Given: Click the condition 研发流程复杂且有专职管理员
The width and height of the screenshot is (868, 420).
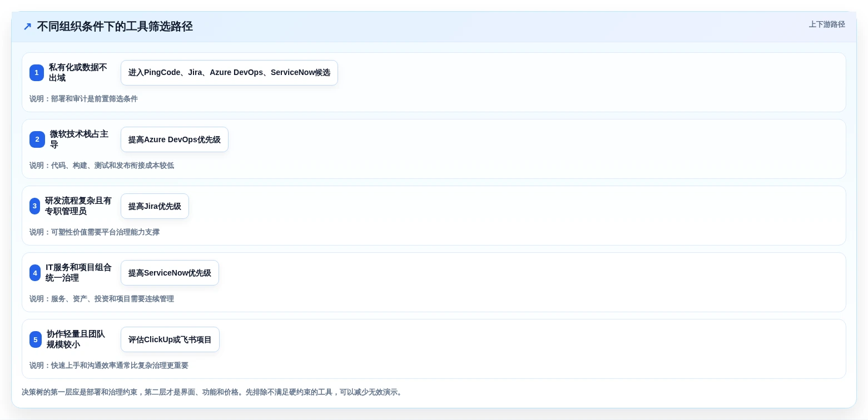Looking at the screenshot, I should pyautogui.click(x=78, y=206).
